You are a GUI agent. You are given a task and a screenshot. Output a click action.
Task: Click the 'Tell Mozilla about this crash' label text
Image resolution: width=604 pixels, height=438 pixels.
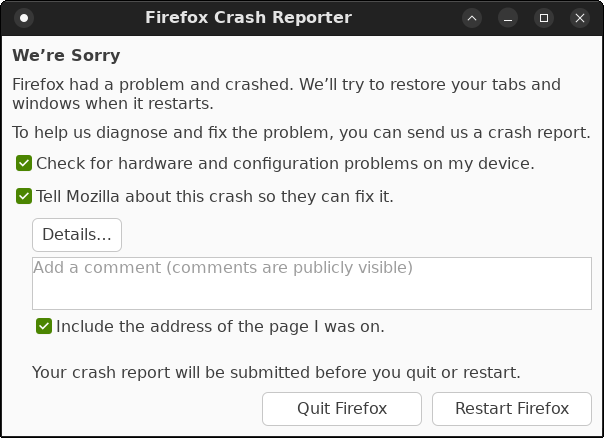pos(214,196)
